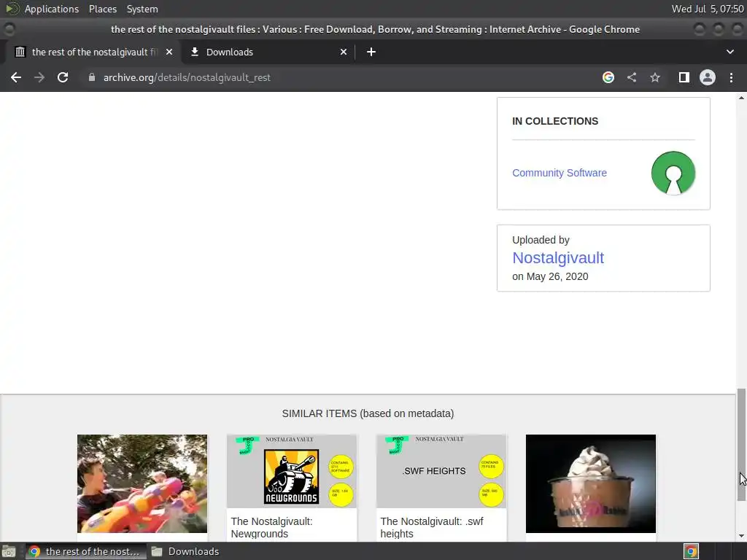
Task: Toggle Chrome side panel
Action: [684, 77]
